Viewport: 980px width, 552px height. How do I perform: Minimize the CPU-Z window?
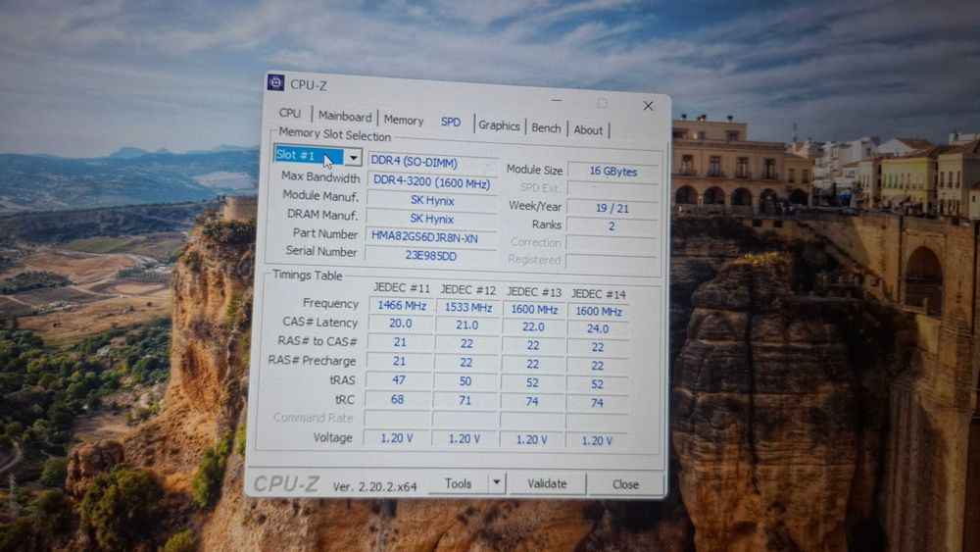coord(557,101)
